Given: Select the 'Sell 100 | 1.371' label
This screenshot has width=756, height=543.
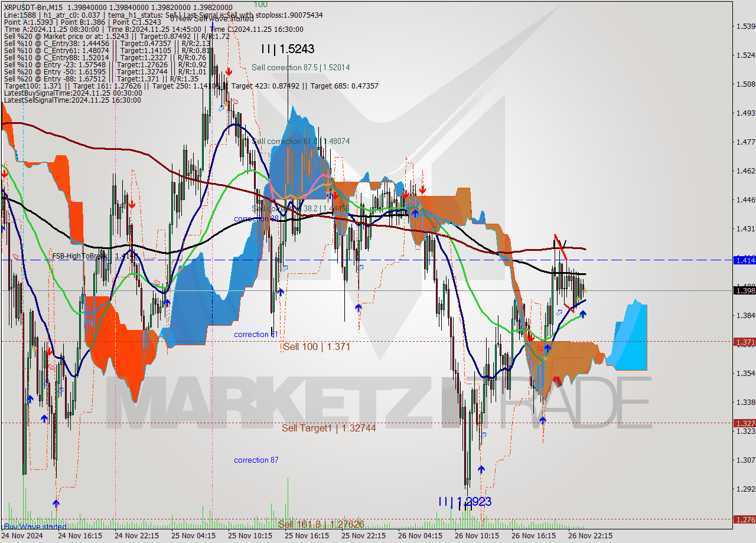Looking at the screenshot, I should pyautogui.click(x=317, y=346).
